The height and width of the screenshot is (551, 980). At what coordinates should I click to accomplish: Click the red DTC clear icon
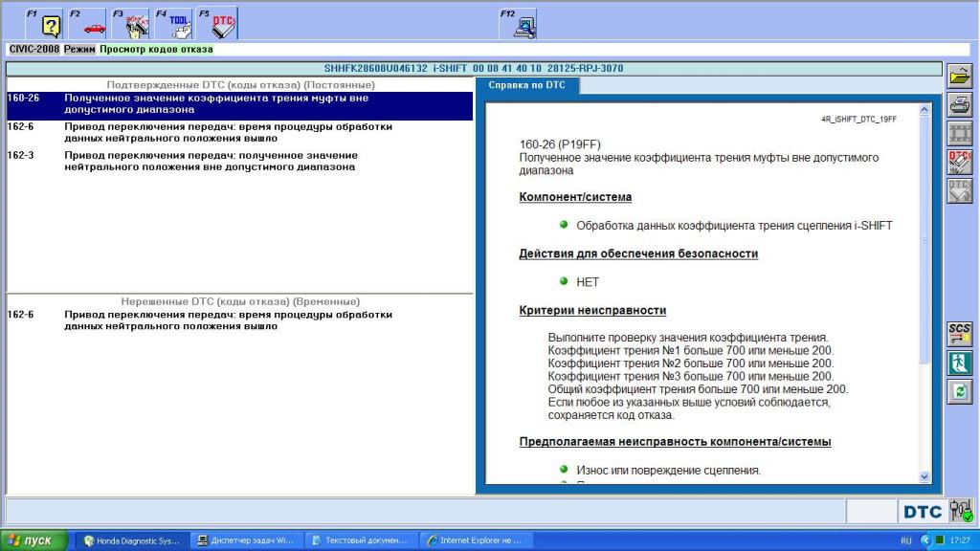959,162
